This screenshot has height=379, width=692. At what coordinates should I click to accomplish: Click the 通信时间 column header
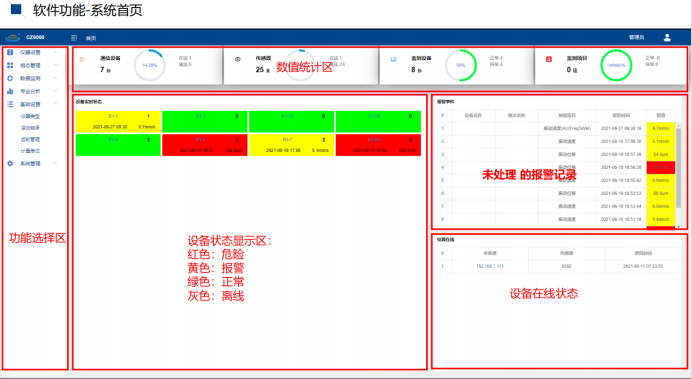(643, 253)
